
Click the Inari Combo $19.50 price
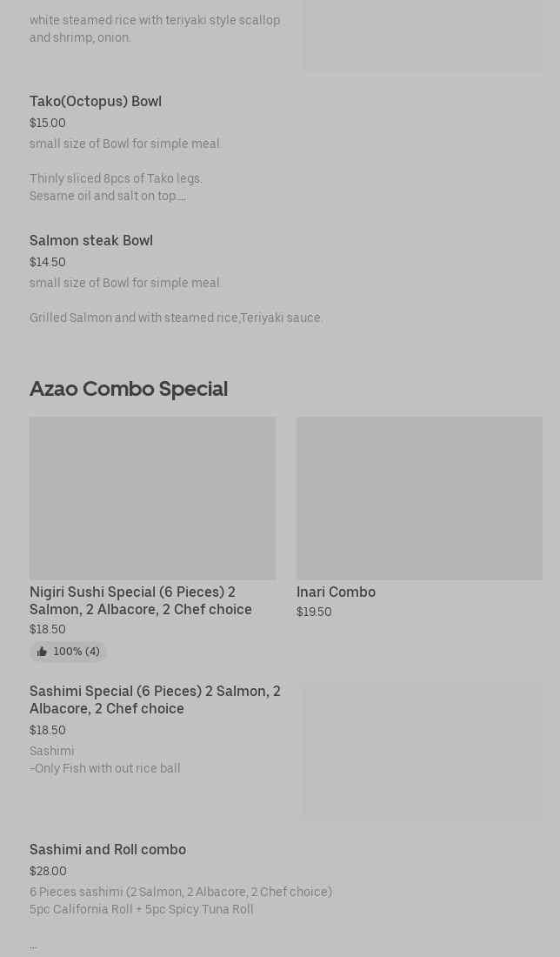tap(314, 612)
